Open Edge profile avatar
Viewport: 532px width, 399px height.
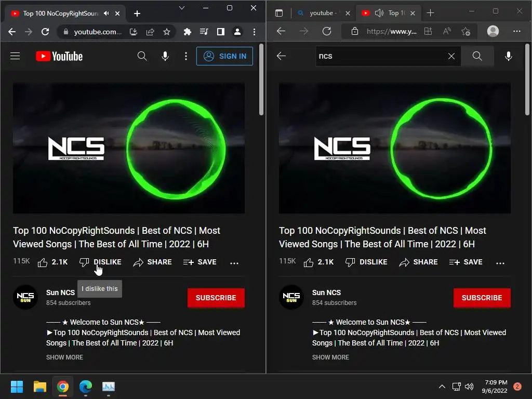[493, 31]
